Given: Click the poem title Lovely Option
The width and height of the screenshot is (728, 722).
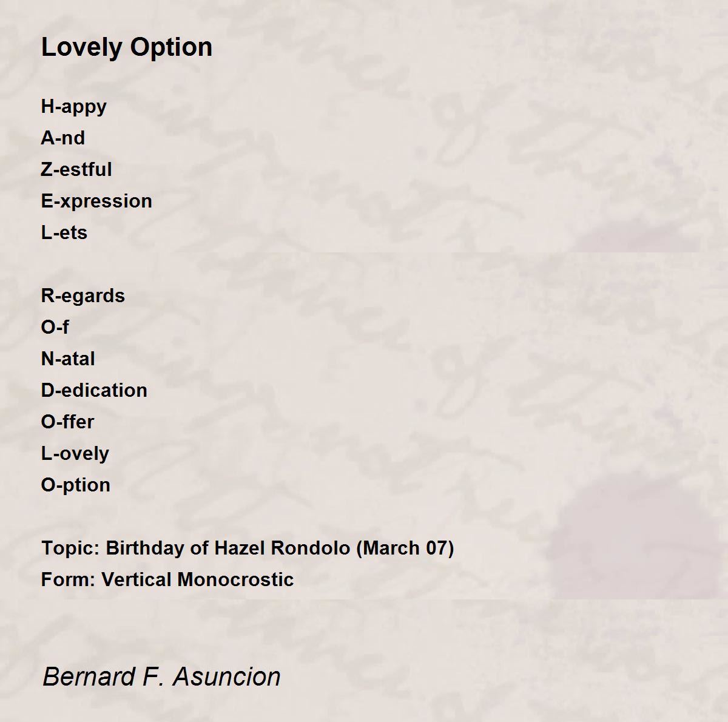Looking at the screenshot, I should pos(127,47).
